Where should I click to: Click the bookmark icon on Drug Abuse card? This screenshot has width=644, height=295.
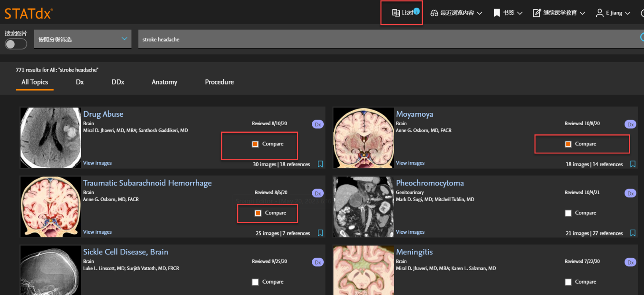pyautogui.click(x=320, y=164)
